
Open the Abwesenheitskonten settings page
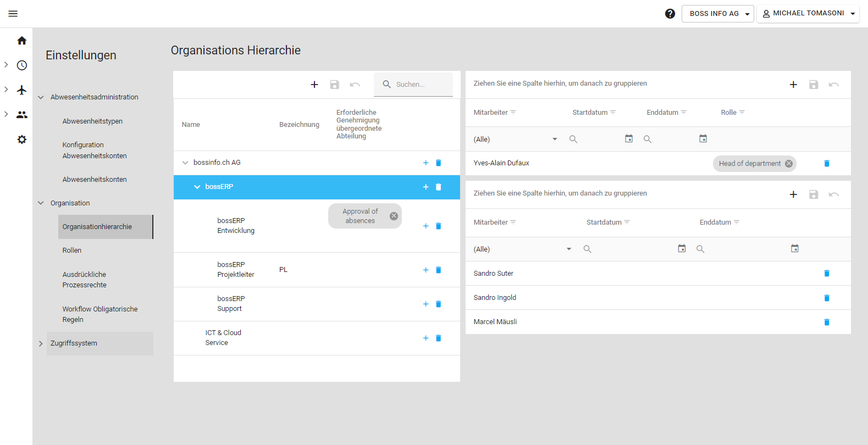pyautogui.click(x=95, y=180)
